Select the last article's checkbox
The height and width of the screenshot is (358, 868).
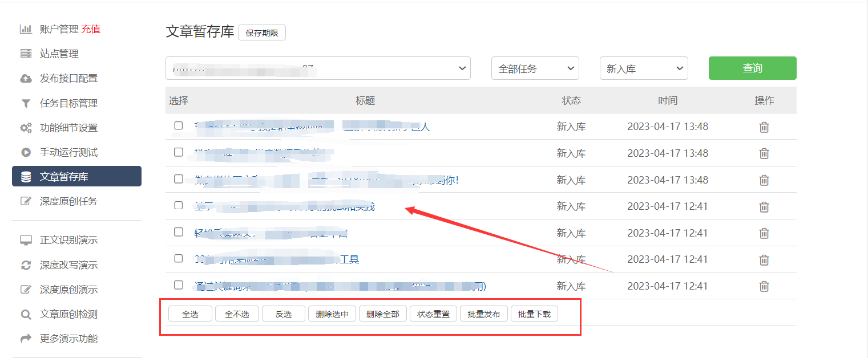tap(179, 285)
